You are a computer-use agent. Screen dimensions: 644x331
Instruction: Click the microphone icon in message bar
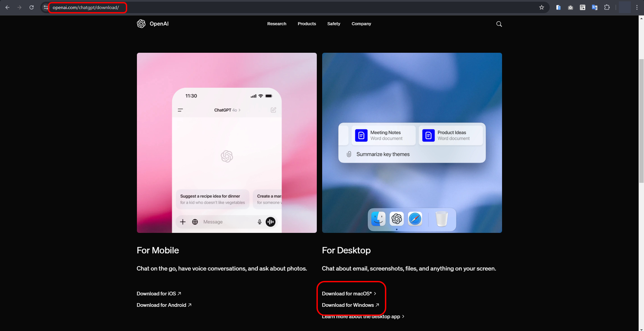(259, 222)
